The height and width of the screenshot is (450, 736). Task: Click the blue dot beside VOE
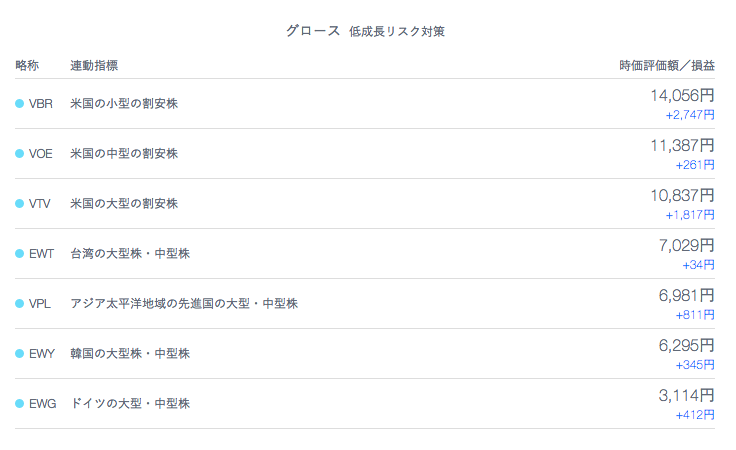pos(19,153)
